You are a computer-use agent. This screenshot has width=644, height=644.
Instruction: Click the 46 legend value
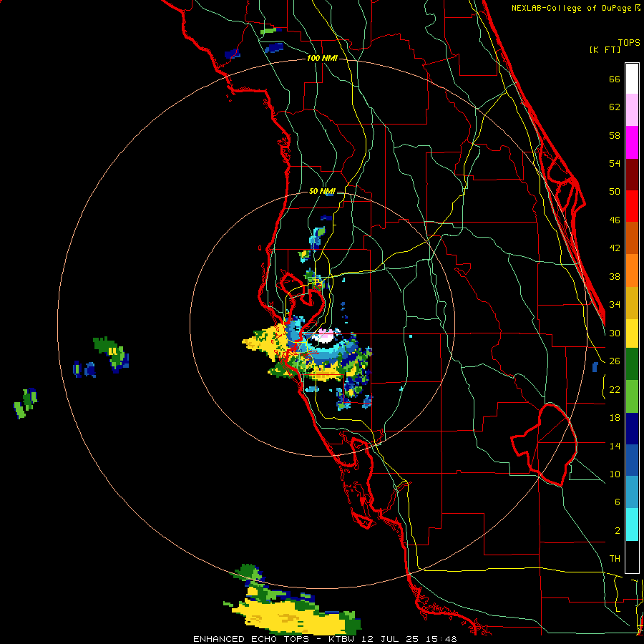[615, 220]
